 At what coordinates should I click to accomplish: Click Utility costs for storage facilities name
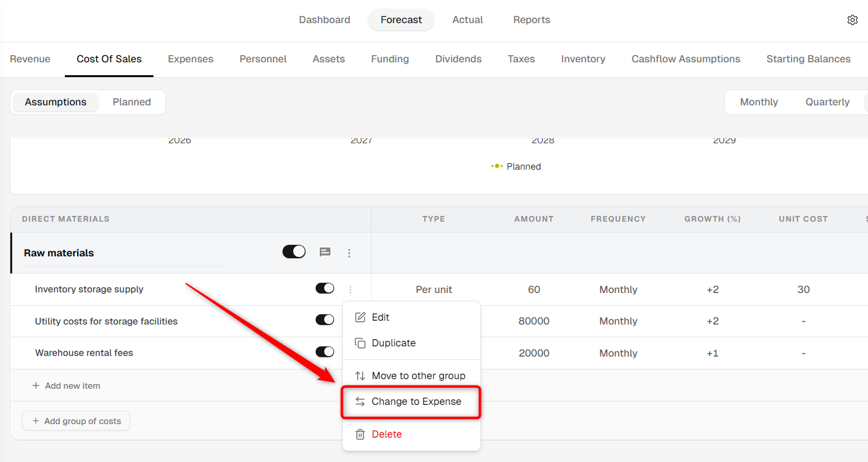[107, 321]
